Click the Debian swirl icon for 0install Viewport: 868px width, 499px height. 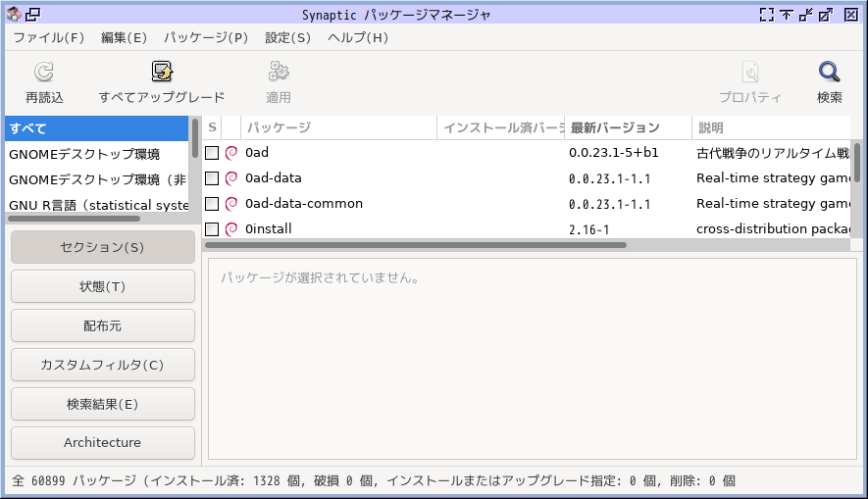coord(231,229)
